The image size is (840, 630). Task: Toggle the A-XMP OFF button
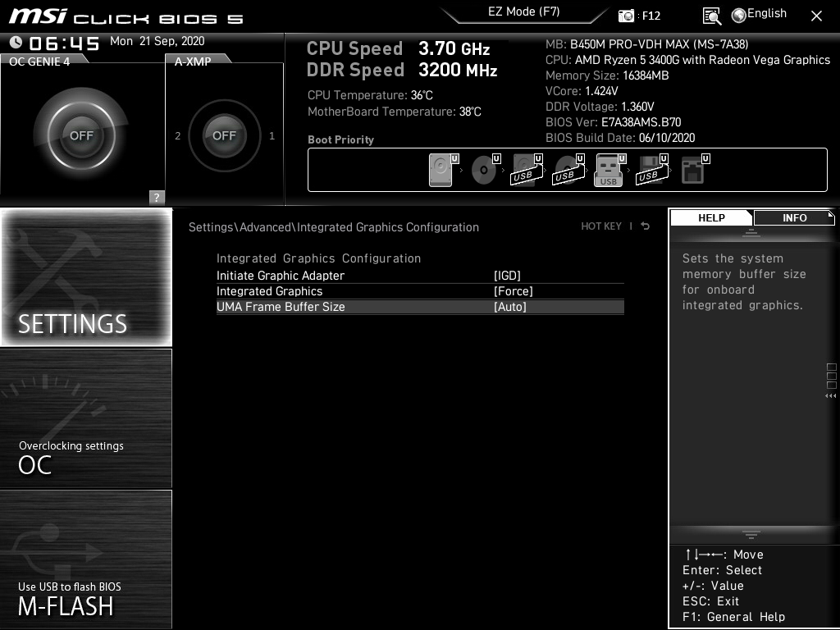point(224,135)
